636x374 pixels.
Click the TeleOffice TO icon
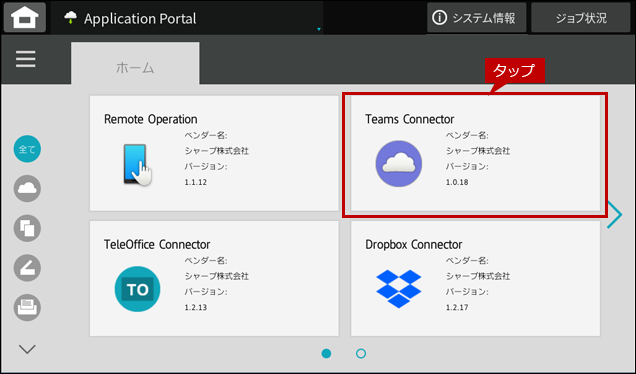pyautogui.click(x=138, y=289)
